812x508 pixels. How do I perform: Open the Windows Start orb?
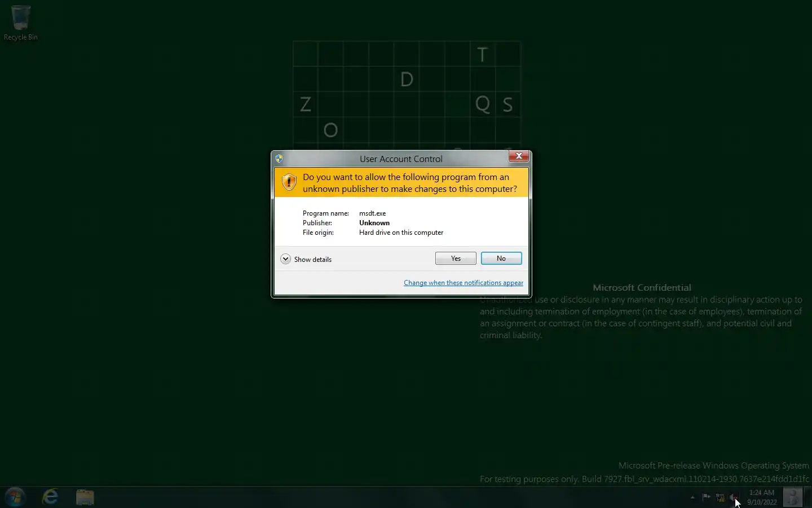[x=15, y=497]
